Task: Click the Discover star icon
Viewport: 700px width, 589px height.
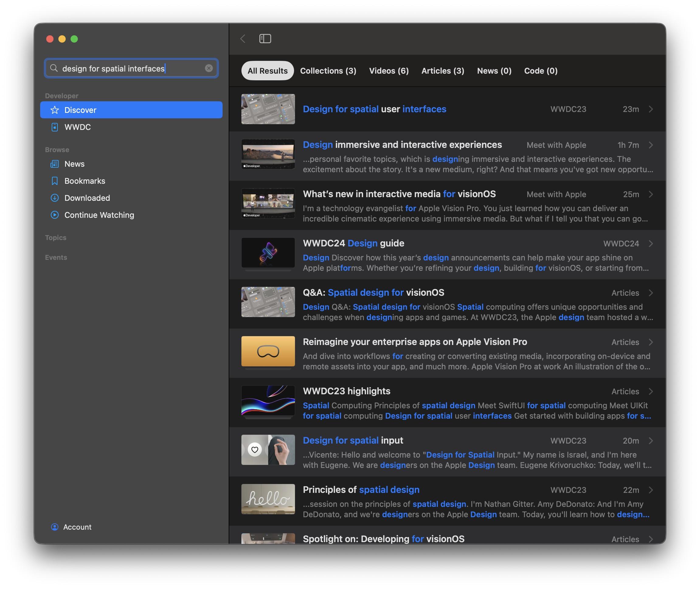Action: (x=55, y=110)
